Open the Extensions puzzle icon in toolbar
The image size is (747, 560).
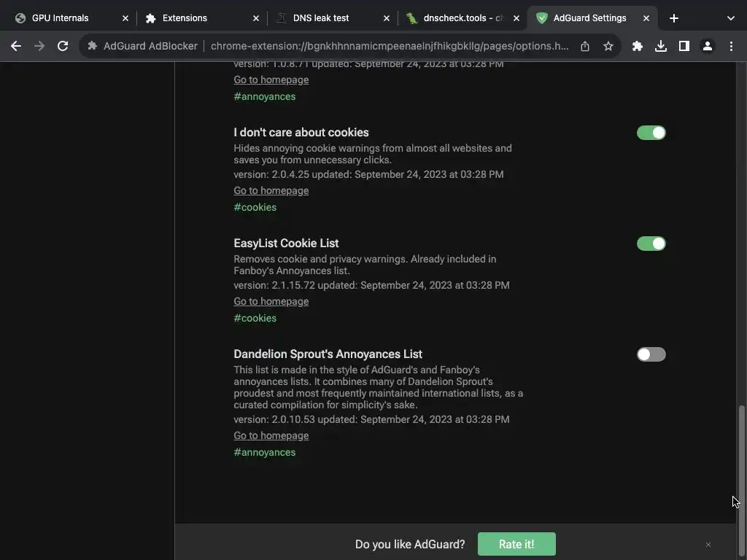pos(638,46)
